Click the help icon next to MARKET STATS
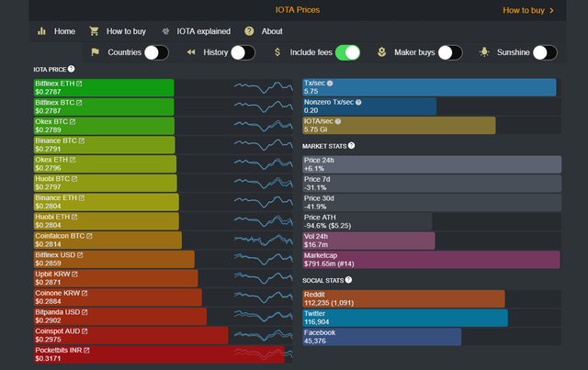The image size is (588, 370). 351,145
